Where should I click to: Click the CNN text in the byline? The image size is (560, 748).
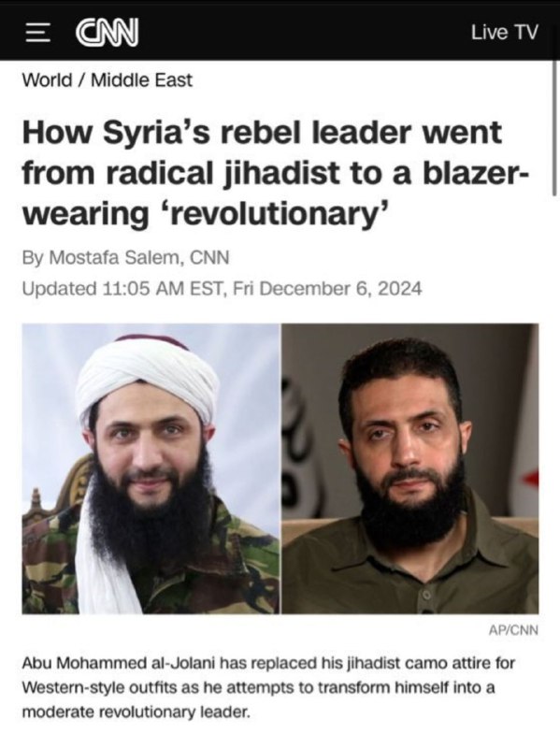(x=209, y=258)
